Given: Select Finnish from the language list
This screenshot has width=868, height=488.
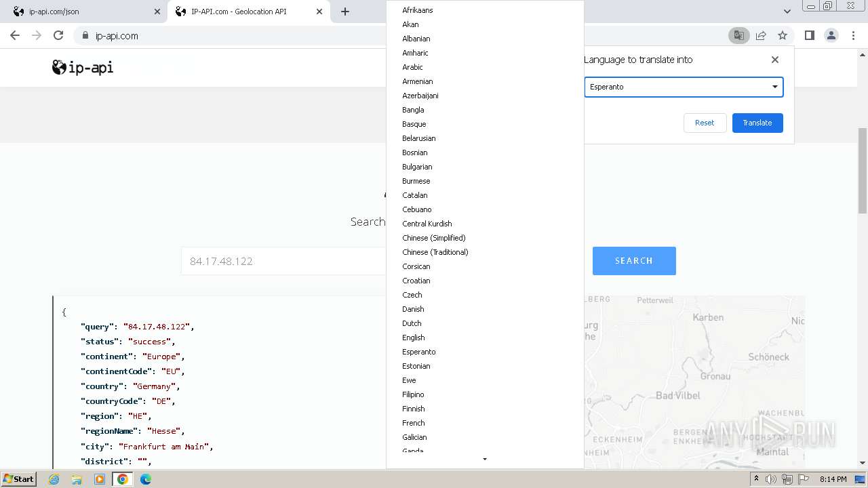Looking at the screenshot, I should point(485,409).
